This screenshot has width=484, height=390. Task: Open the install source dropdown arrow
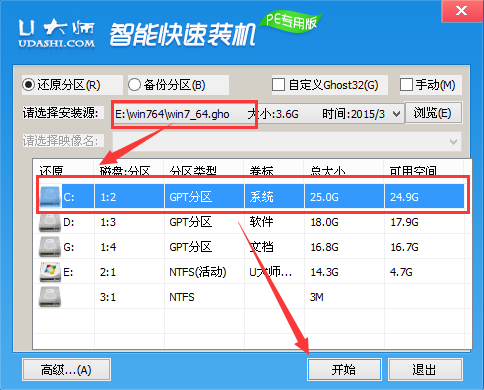click(396, 114)
